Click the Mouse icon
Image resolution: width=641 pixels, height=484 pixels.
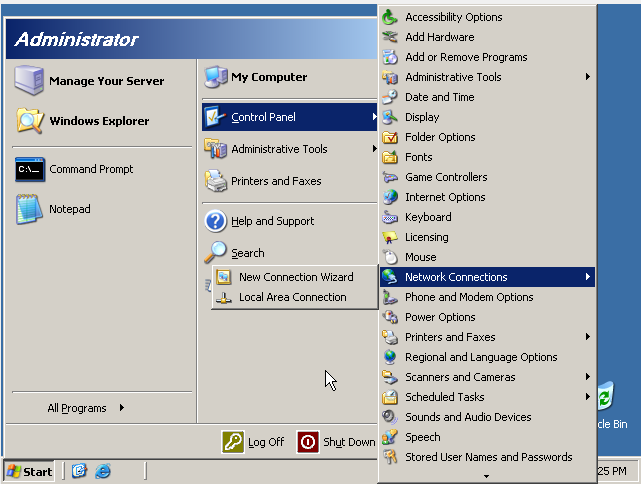(x=390, y=258)
